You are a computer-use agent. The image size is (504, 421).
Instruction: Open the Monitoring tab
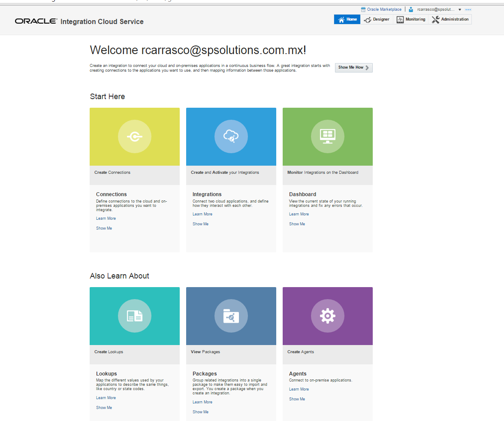point(411,19)
